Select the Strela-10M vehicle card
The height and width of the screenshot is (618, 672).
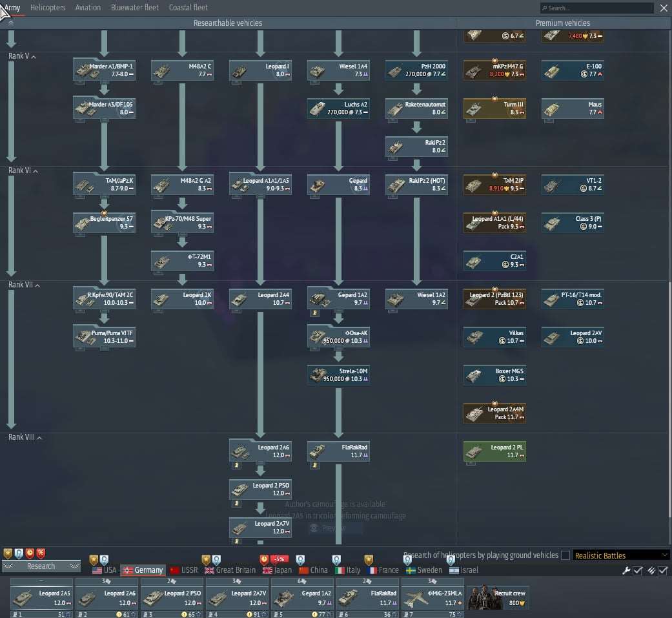338,375
